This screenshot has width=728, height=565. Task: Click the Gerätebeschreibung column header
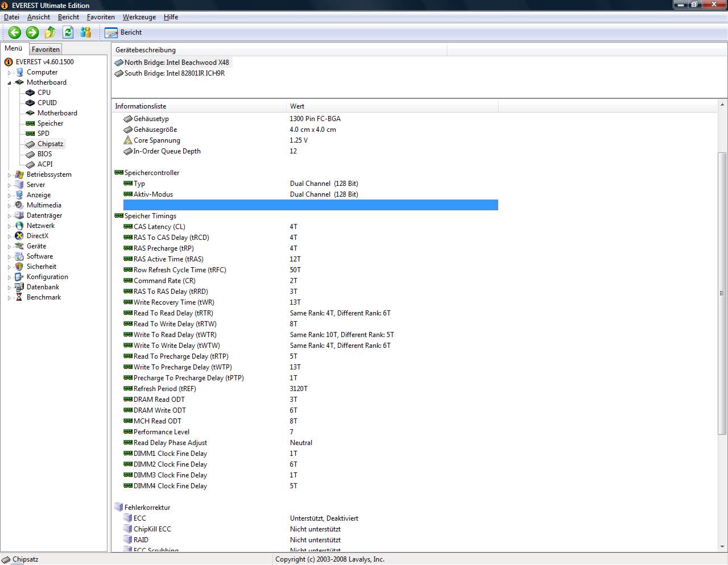click(x=279, y=50)
